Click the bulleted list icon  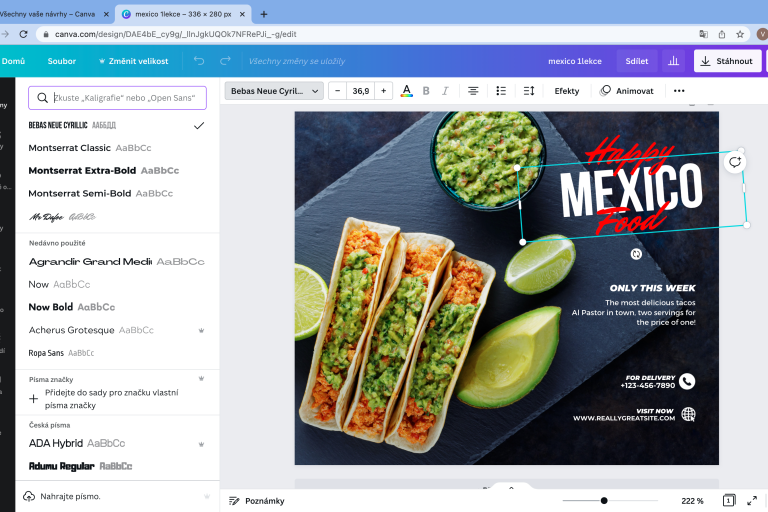coord(501,91)
